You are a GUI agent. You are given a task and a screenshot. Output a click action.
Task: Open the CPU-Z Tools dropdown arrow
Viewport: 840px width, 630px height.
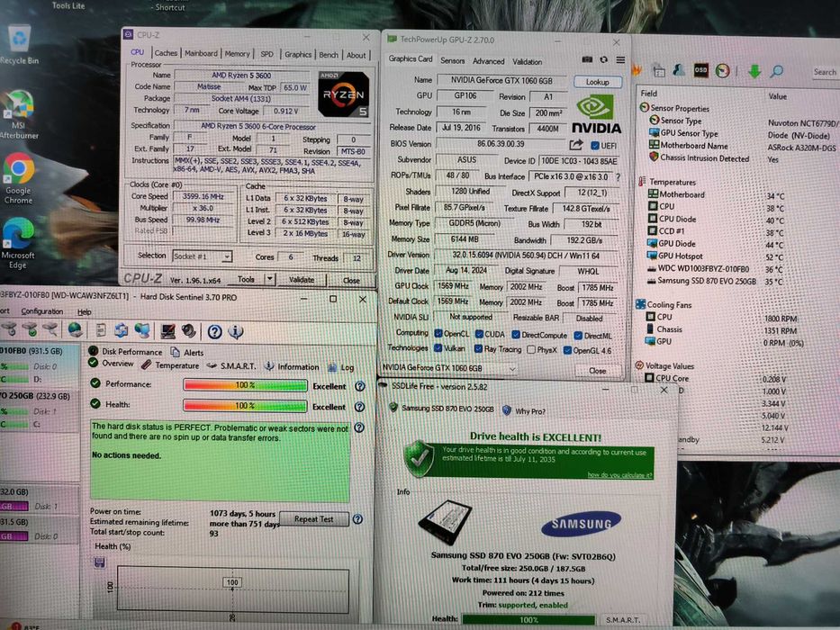click(x=269, y=279)
